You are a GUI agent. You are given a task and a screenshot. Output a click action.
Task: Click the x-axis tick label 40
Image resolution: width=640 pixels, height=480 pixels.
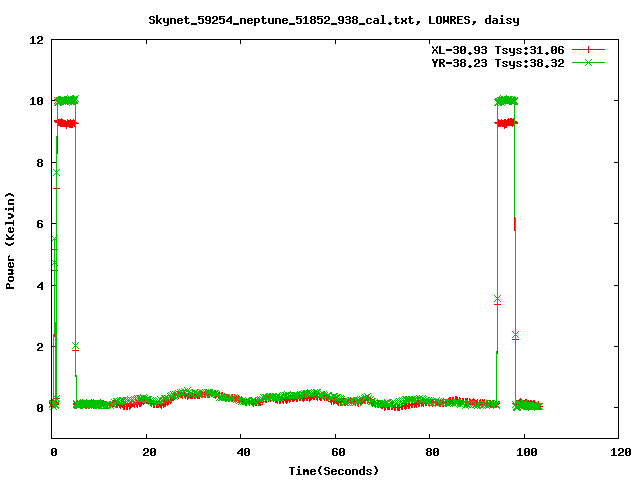pyautogui.click(x=243, y=452)
